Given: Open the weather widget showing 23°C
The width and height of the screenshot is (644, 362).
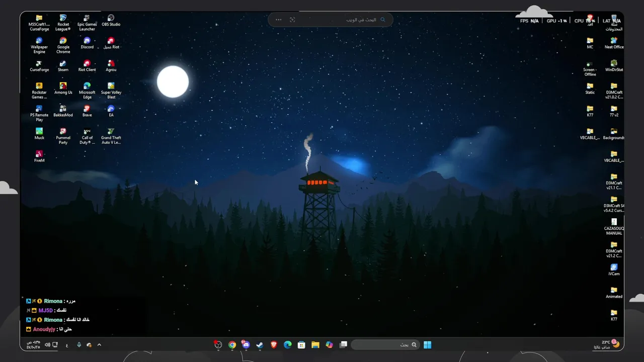Looking at the screenshot, I should coord(606,344).
